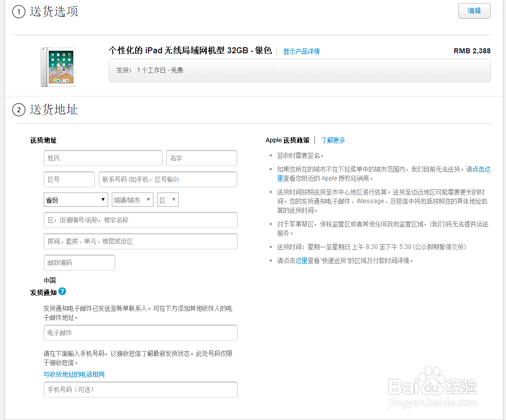Viewport: 506px width, 420px height.
Task: Click the 点击这里 authorized reseller link
Action: [481, 169]
